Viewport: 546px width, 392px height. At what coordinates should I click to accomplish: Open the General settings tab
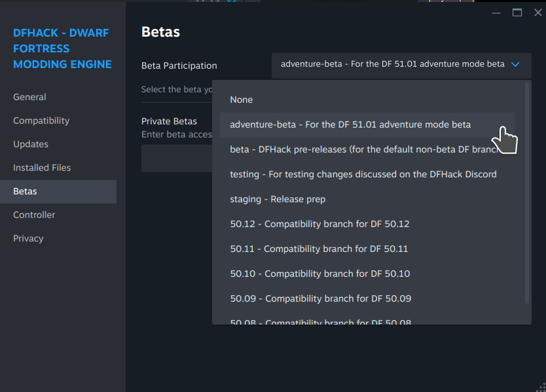(x=29, y=97)
